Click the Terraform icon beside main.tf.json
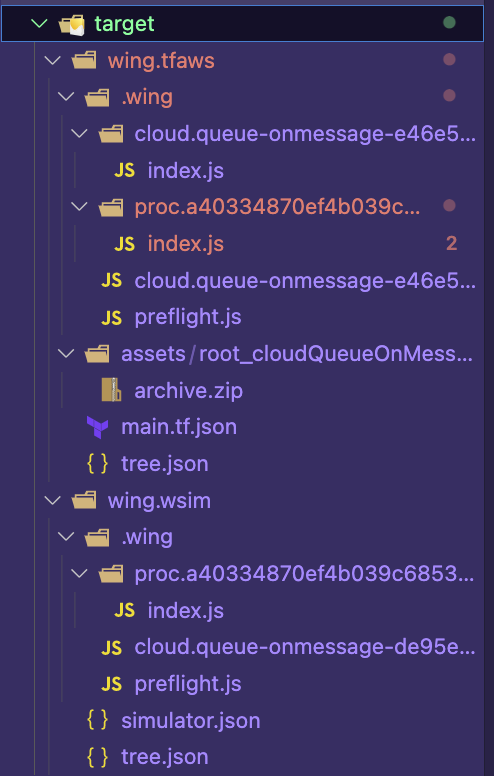This screenshot has width=494, height=776. pyautogui.click(x=98, y=427)
